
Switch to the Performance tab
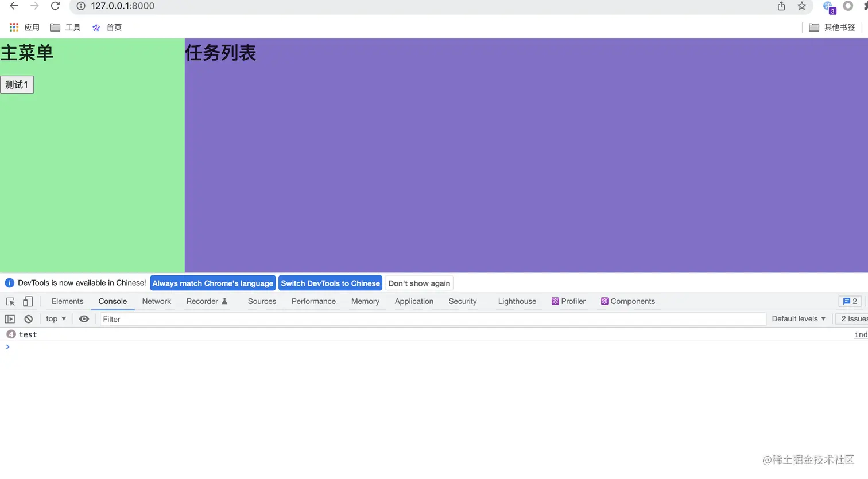313,301
